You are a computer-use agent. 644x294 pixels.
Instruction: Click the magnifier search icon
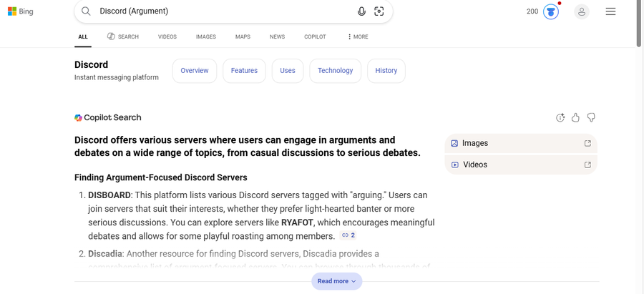click(x=86, y=11)
